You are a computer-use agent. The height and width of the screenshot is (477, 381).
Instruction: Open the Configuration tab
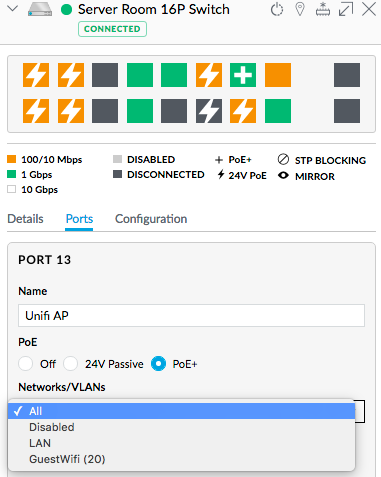pos(151,219)
